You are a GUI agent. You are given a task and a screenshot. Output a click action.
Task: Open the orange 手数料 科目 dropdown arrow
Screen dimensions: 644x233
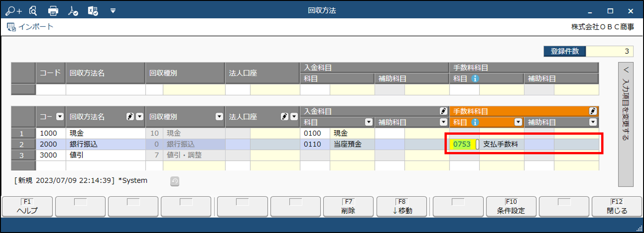point(518,122)
